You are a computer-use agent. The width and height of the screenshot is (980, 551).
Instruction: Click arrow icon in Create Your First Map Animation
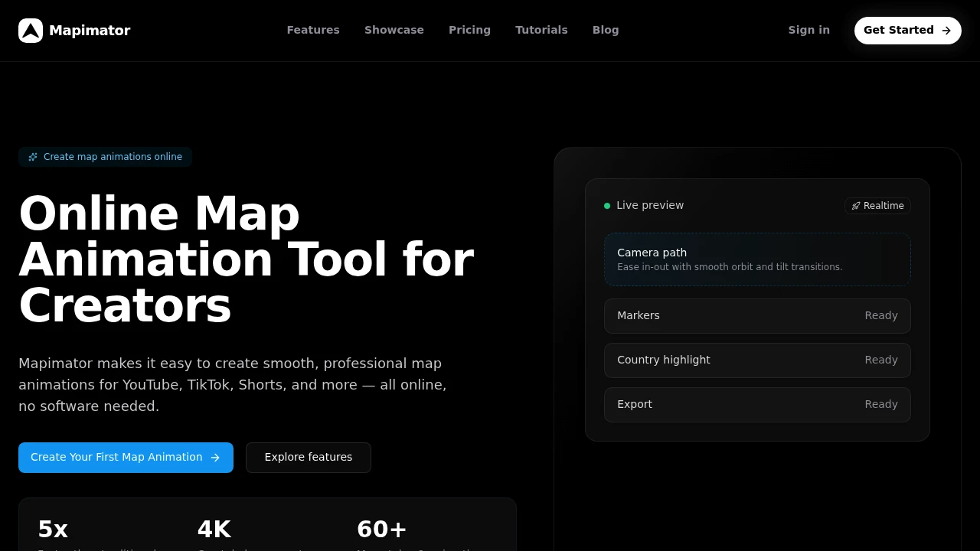pyautogui.click(x=215, y=458)
